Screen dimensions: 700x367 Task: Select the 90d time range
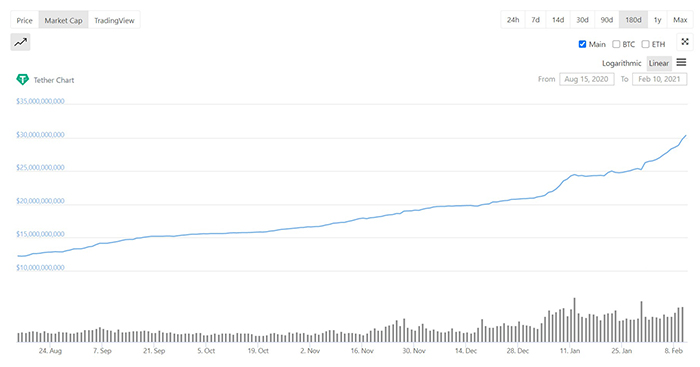pos(607,20)
